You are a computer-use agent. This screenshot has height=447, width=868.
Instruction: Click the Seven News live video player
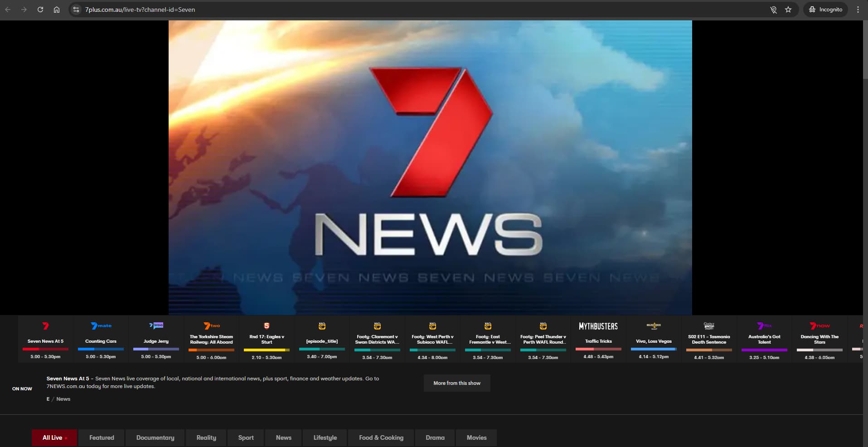pos(430,168)
